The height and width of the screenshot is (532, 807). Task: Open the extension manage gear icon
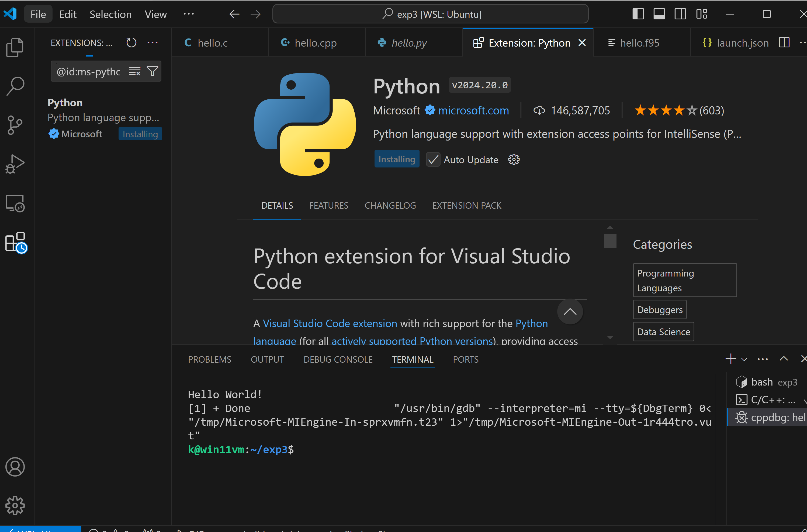click(514, 159)
